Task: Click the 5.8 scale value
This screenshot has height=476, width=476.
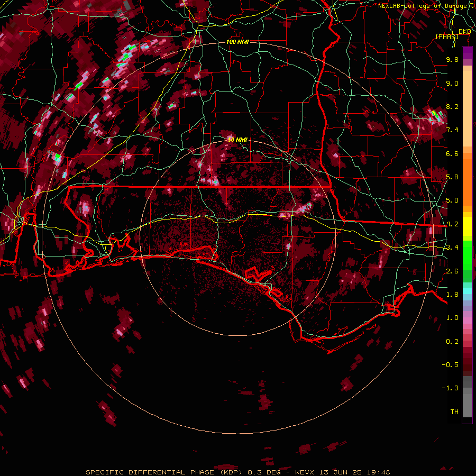Action: click(x=452, y=177)
